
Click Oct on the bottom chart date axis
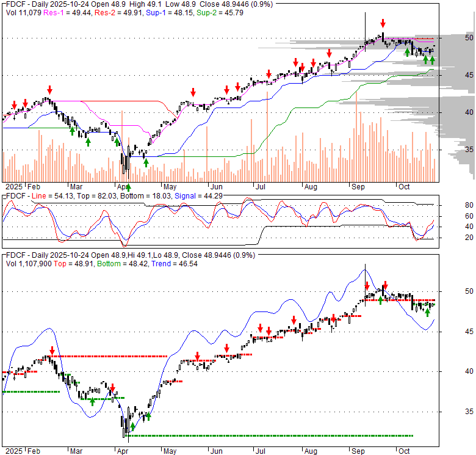(404, 451)
